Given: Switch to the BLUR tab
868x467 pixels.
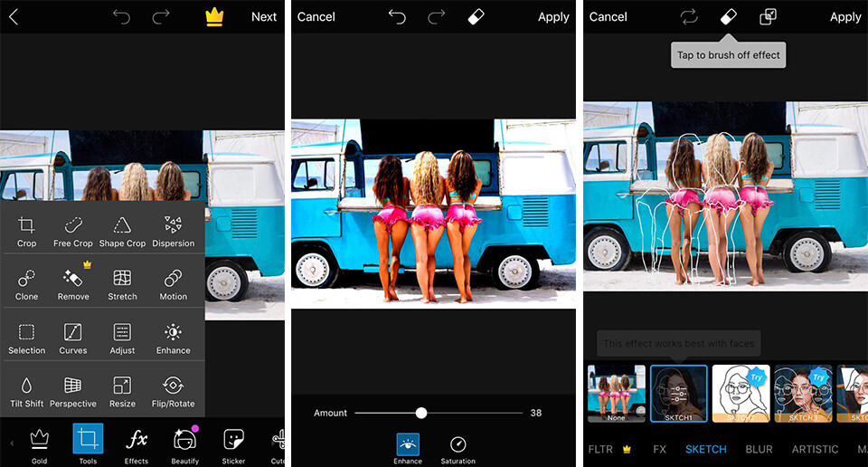Looking at the screenshot, I should pos(759,449).
